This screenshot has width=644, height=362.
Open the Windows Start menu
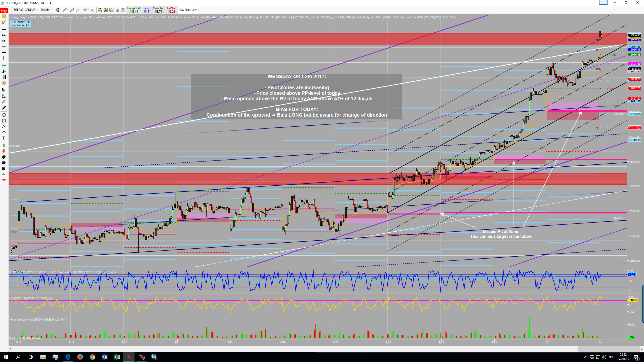(x=6, y=357)
